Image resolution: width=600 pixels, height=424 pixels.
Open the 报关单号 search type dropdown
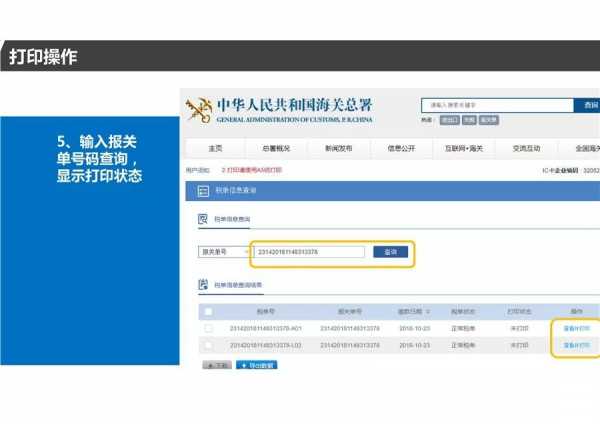223,252
